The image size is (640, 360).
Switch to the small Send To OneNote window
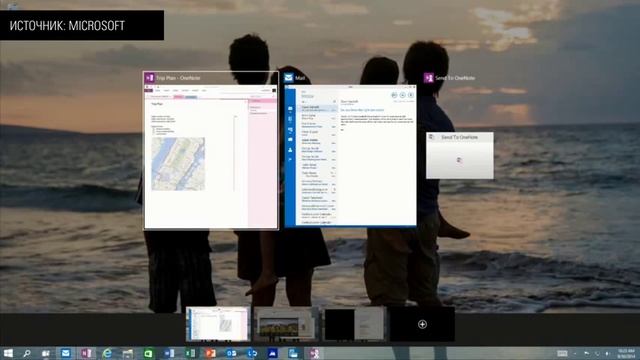[x=460, y=155]
